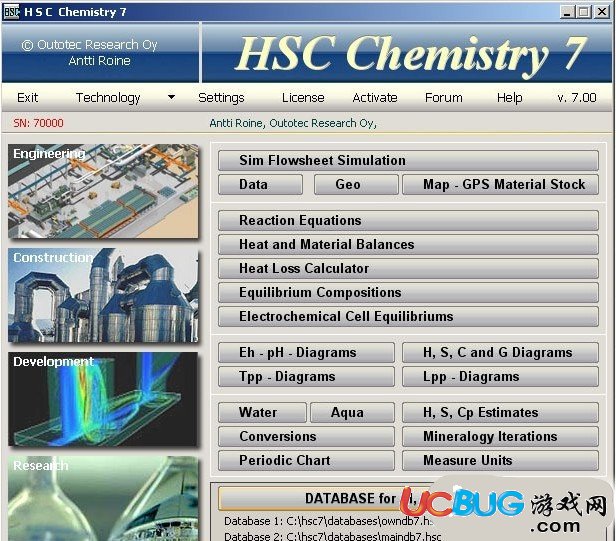Open the Measure Units module

(x=500, y=460)
